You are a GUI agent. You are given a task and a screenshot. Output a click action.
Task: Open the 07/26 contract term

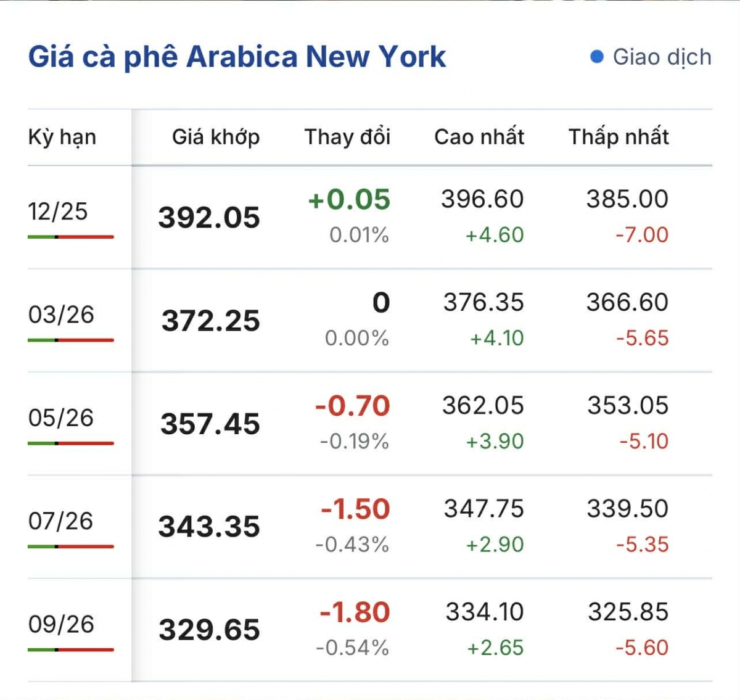(60, 521)
